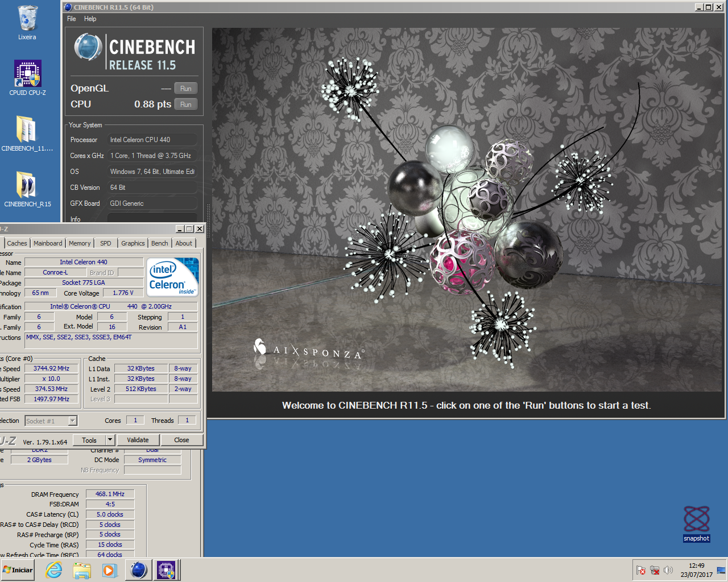The height and width of the screenshot is (582, 728).
Task: Open the CINEBENCH_R15 folder on desktop
Action: tap(27, 189)
